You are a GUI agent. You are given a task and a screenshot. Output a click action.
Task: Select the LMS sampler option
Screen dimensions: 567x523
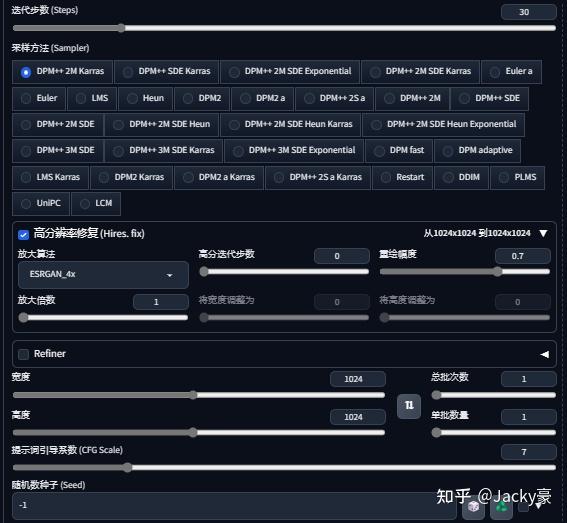coord(92,98)
